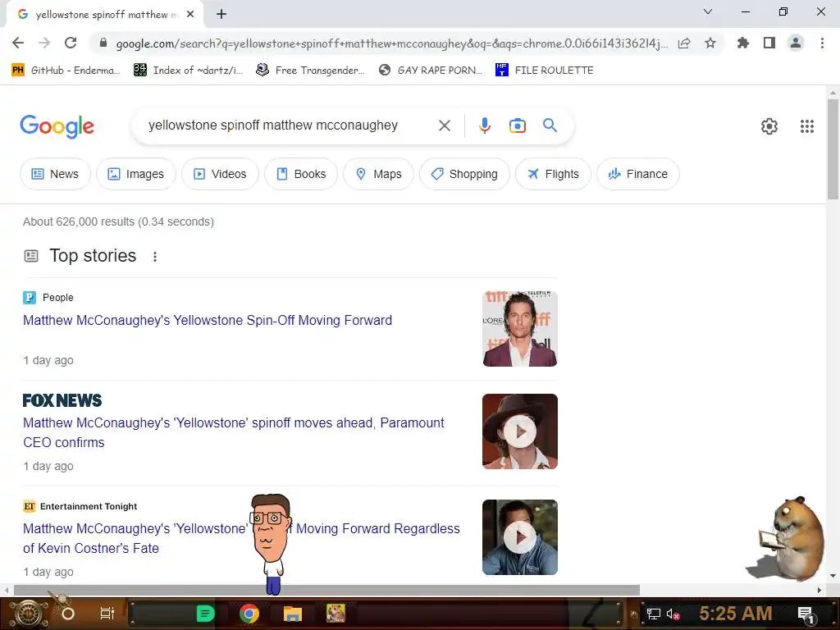
Task: Click Chrome icon in taskbar
Action: coord(249,614)
